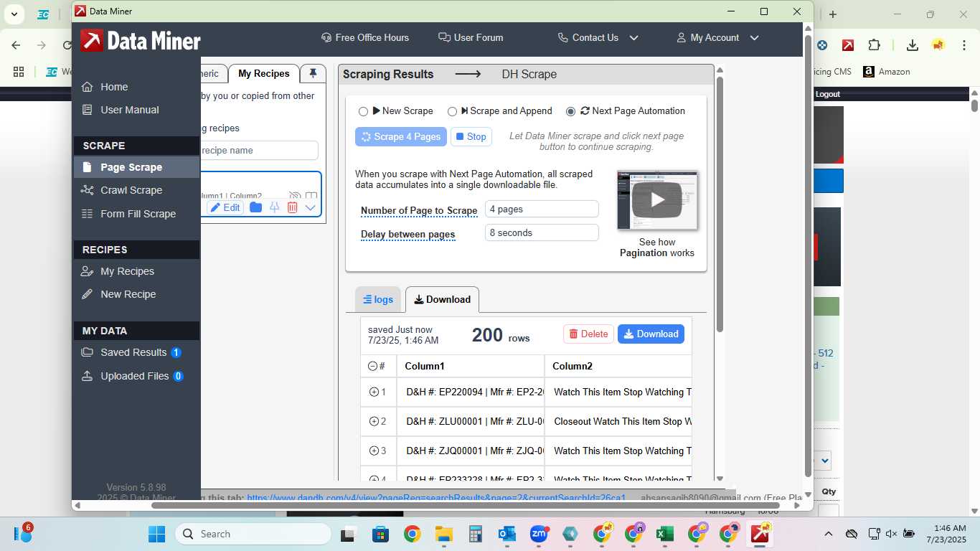
Task: Pin the recipe using the pushpin icon
Action: (274, 207)
